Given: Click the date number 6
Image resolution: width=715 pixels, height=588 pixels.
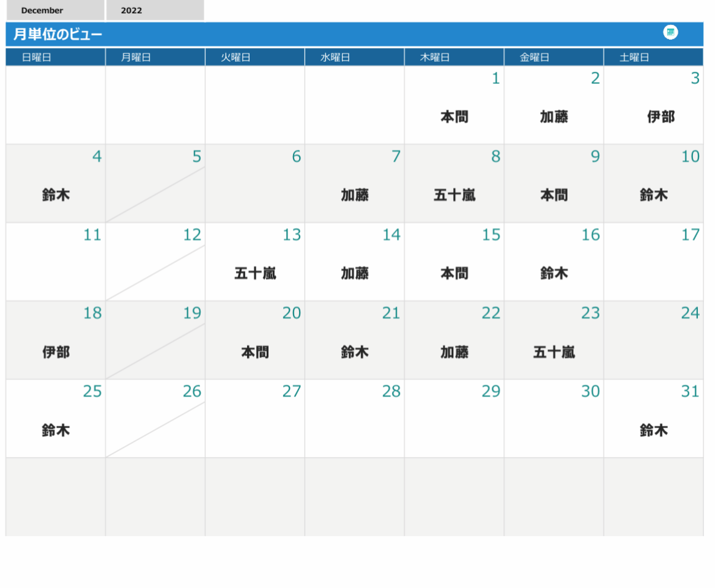Looking at the screenshot, I should click(x=296, y=156).
